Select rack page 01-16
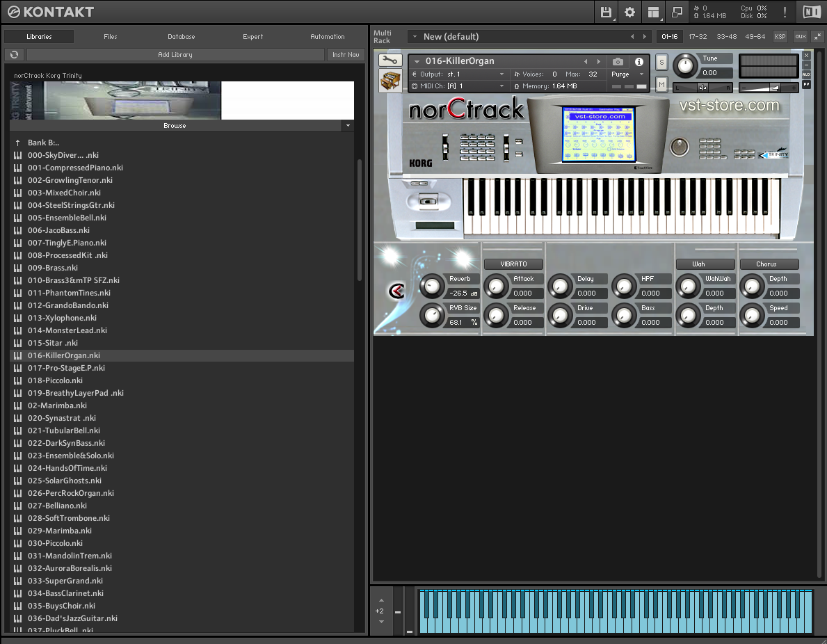This screenshot has width=827, height=644. pyautogui.click(x=669, y=36)
